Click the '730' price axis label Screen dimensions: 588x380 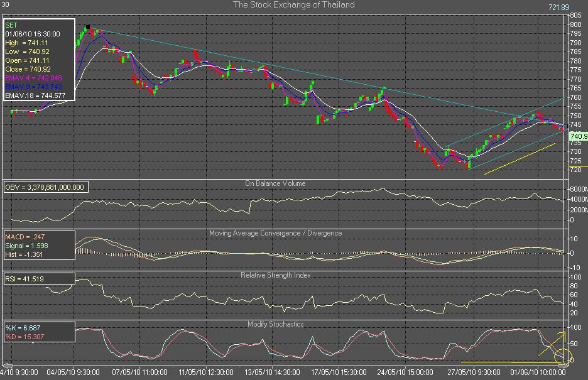click(576, 152)
